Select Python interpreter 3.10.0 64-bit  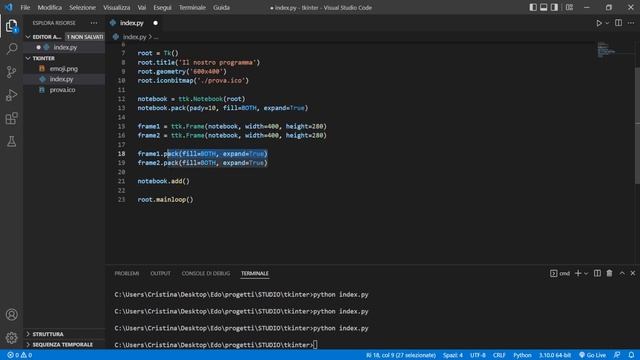point(555,355)
